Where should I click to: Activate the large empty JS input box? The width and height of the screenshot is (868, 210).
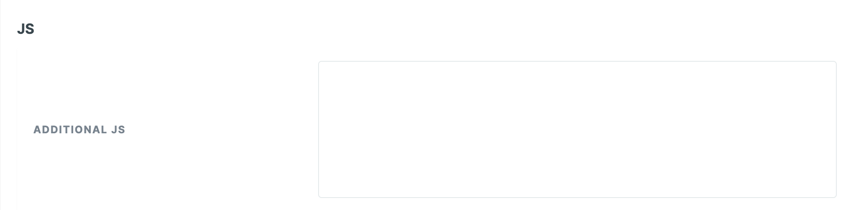coord(577,129)
